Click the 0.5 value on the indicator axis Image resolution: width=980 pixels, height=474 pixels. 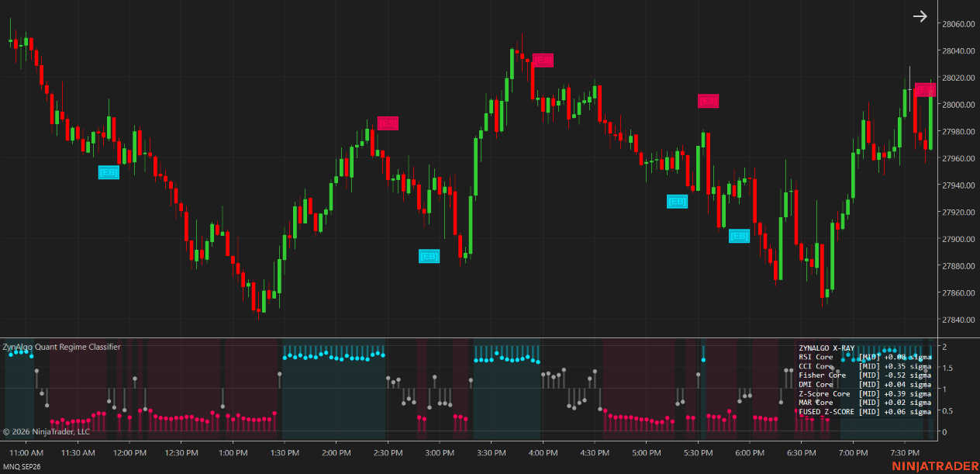(947, 411)
